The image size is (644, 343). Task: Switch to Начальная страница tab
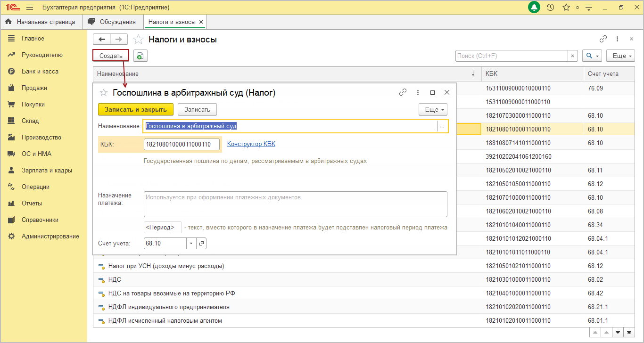41,22
